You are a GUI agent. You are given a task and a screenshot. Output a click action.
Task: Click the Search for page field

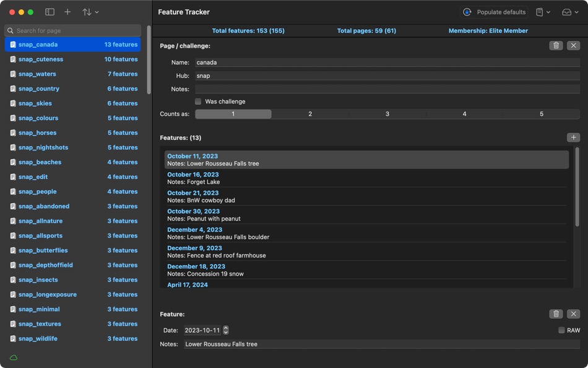[72, 30]
